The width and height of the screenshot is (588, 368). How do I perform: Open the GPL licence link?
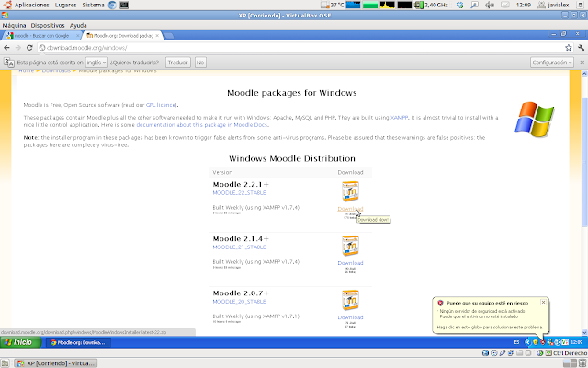[161, 105]
